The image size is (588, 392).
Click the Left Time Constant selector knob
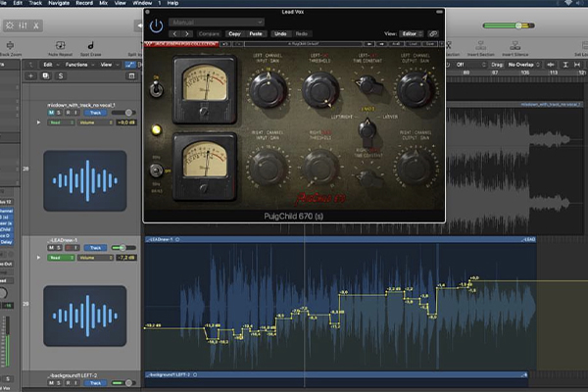368,85
